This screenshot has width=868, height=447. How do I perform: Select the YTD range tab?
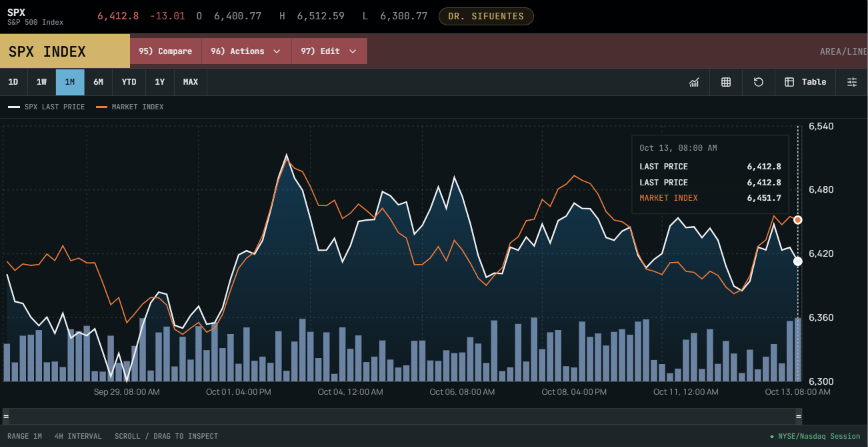pyautogui.click(x=129, y=82)
